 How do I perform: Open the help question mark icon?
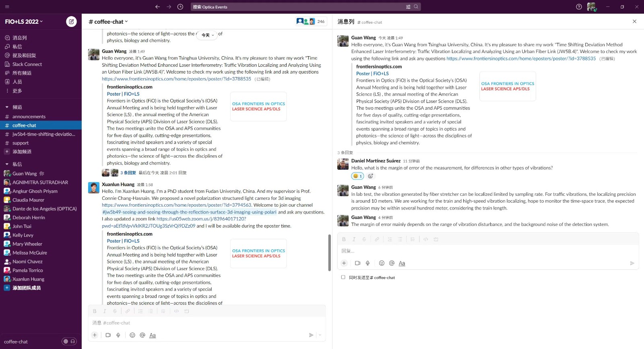coord(579,7)
